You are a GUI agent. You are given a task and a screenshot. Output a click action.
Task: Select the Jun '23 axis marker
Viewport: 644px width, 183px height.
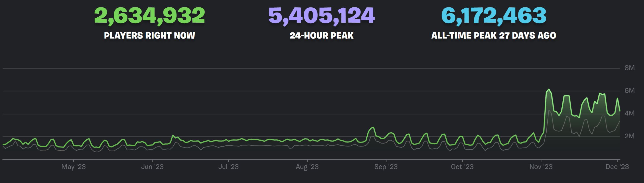[152, 167]
